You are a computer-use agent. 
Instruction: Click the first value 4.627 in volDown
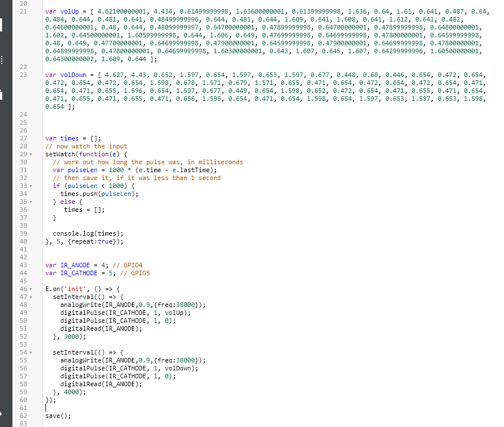114,75
